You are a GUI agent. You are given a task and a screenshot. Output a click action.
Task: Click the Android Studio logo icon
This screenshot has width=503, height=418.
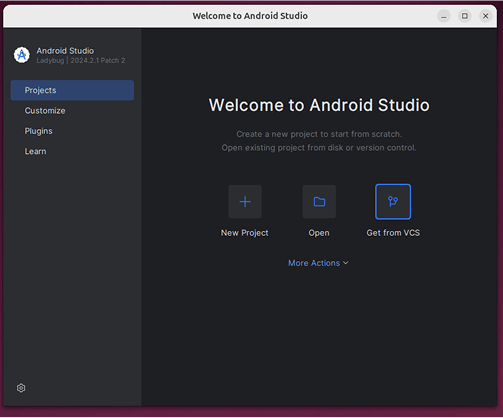pyautogui.click(x=22, y=55)
